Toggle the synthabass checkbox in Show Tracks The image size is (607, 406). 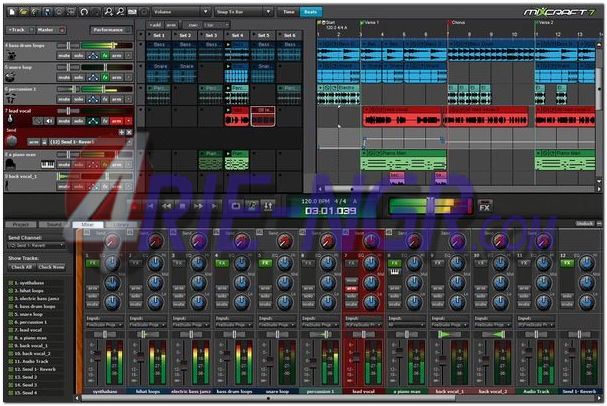pos(11,283)
